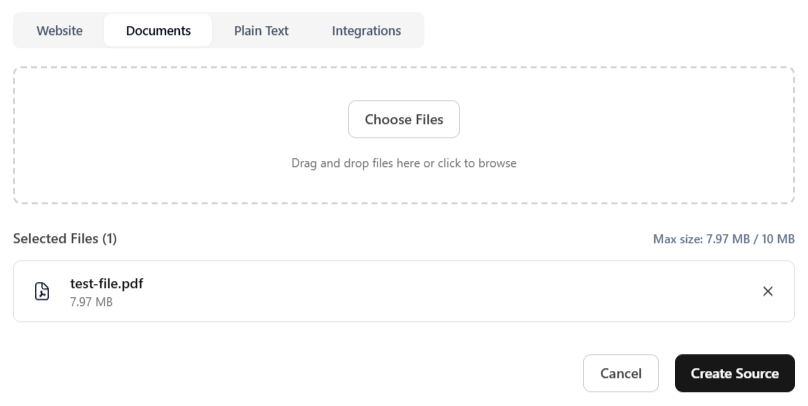Click the drag and drop hint text
Image resolution: width=808 pixels, height=406 pixels.
(x=403, y=163)
